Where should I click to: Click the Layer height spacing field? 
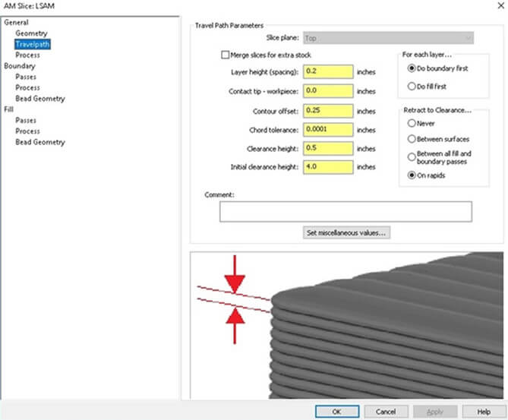(x=328, y=72)
